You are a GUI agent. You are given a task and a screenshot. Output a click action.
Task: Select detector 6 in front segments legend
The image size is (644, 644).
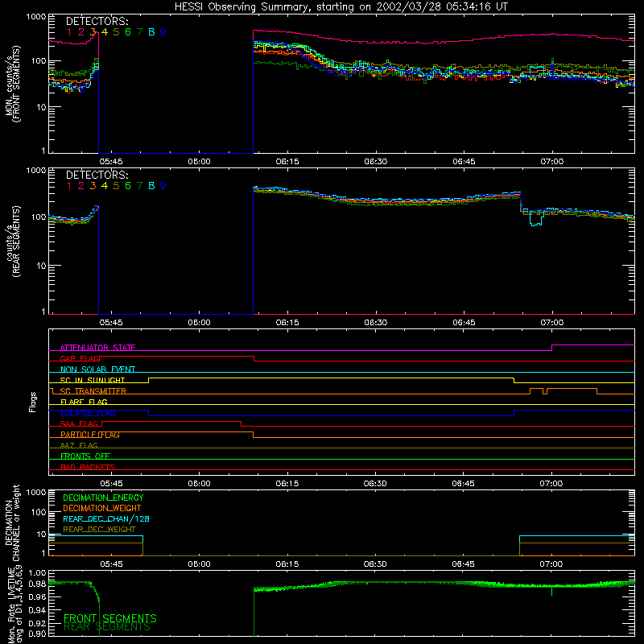[128, 32]
